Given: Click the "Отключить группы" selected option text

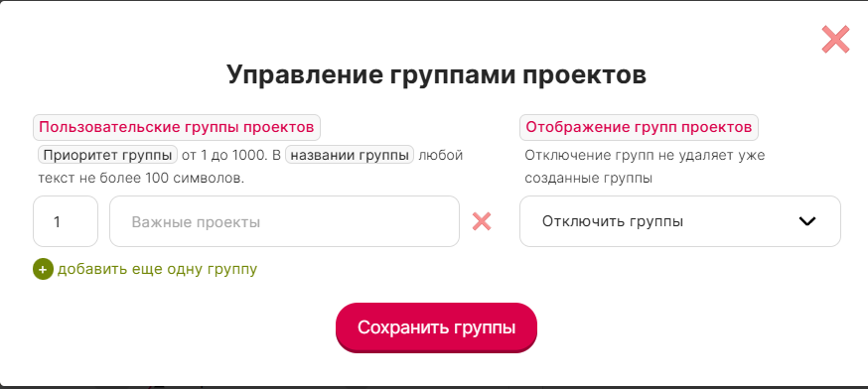Looking at the screenshot, I should point(612,221).
